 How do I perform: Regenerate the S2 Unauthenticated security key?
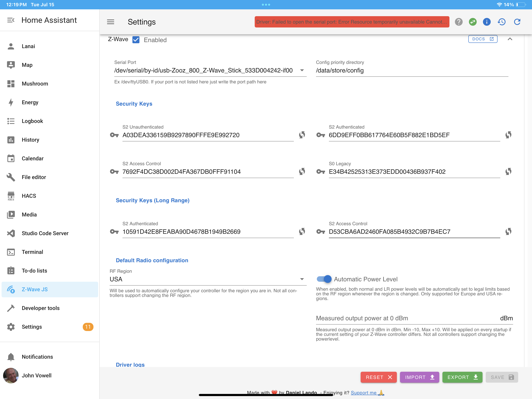(x=302, y=135)
